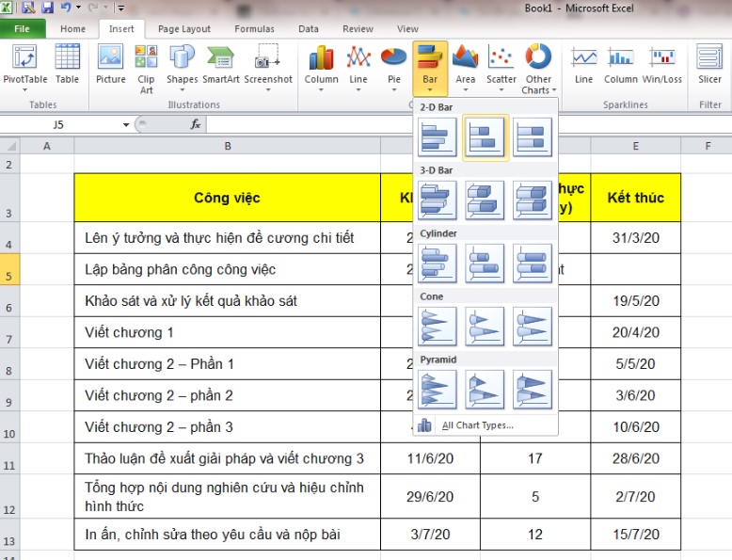
Task: Select cell 'Khảo sát và xử lý kết quả khảo sát'
Action: (x=228, y=301)
